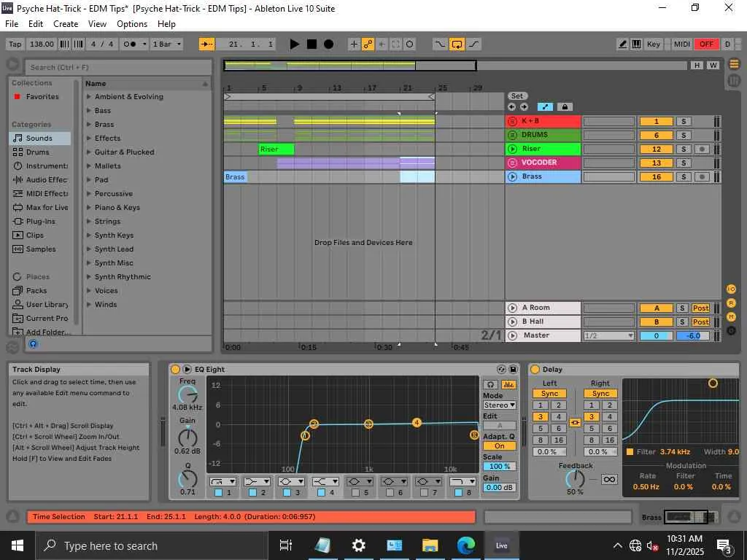This screenshot has width=747, height=560.
Task: Click the Set locator button
Action: click(517, 96)
